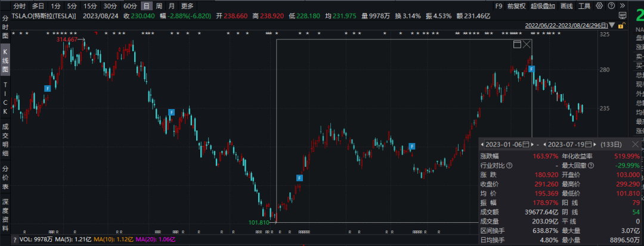Open the 工具 tools menu
Screen dimensions: 644x246
point(584,6)
